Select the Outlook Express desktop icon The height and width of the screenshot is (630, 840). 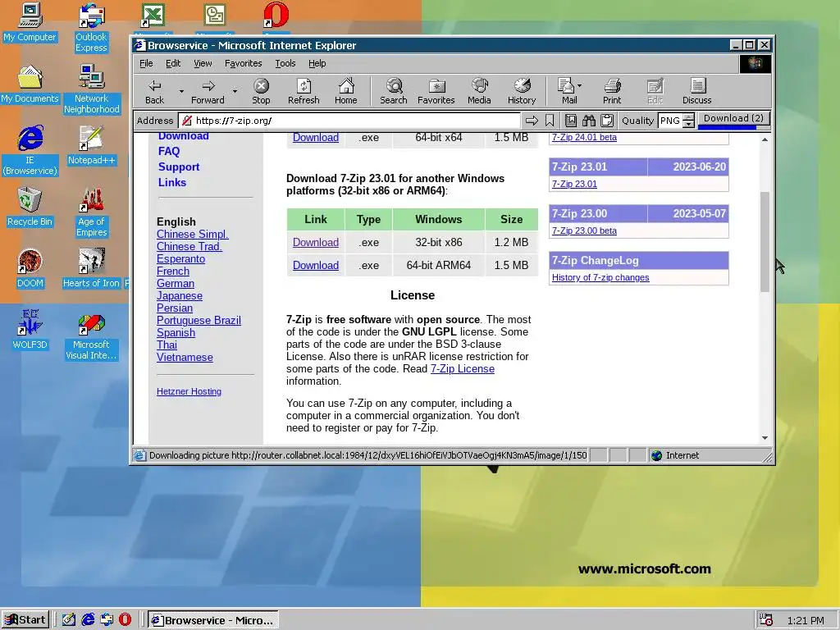pyautogui.click(x=91, y=28)
